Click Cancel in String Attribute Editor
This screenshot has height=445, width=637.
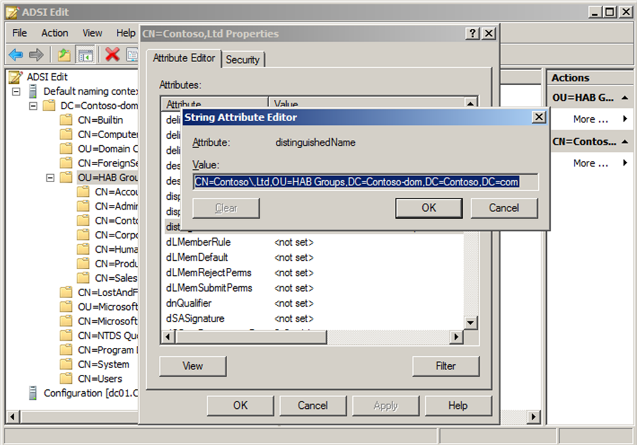504,208
